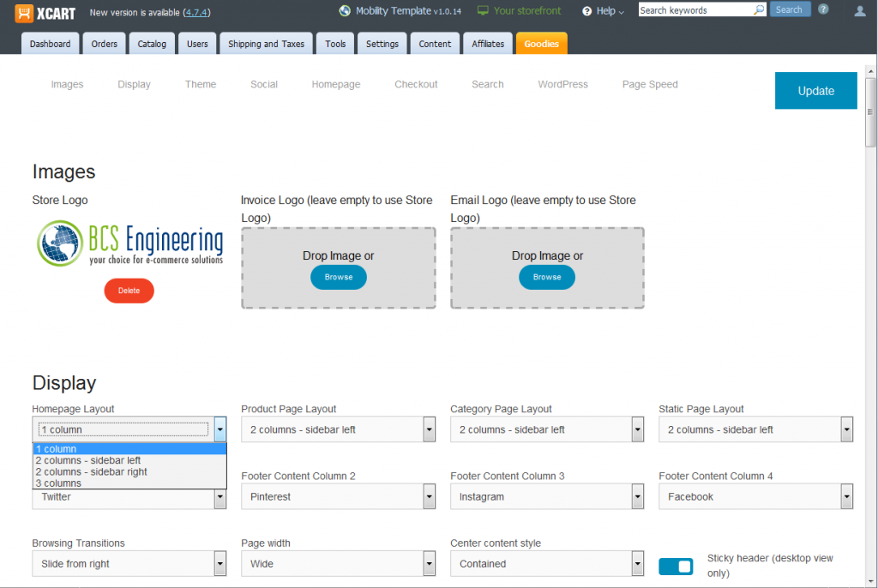Viewport: 878px width, 588px height.
Task: Open the Browsing Transitions dropdown
Action: pyautogui.click(x=219, y=563)
